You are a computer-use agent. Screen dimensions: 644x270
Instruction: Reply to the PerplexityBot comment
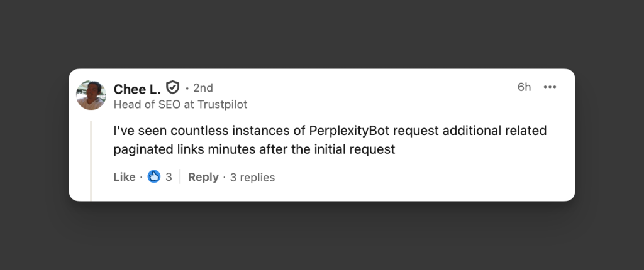coord(203,177)
